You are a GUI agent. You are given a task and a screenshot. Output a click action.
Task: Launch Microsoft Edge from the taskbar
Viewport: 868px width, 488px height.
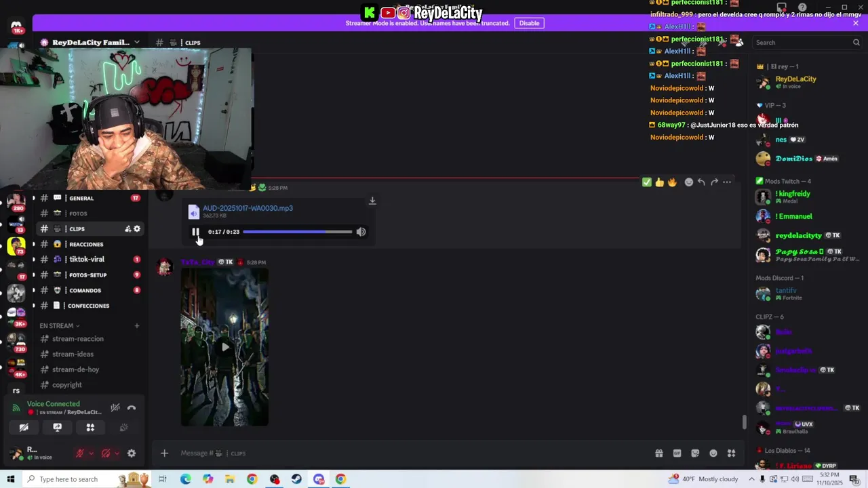(185, 479)
